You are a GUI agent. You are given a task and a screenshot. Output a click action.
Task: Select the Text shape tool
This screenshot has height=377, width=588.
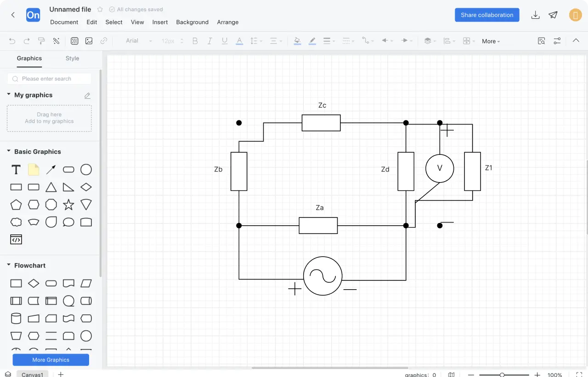tap(16, 170)
